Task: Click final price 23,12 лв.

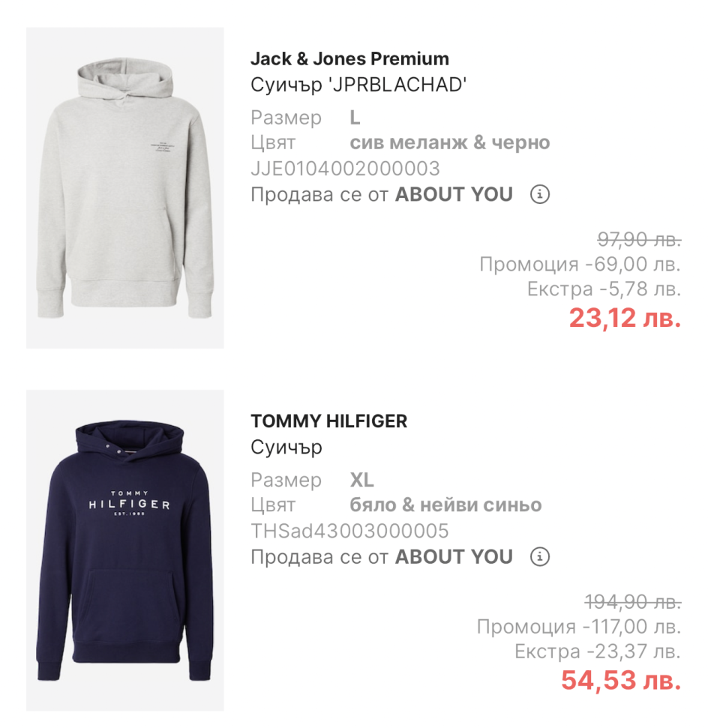Action: (625, 318)
